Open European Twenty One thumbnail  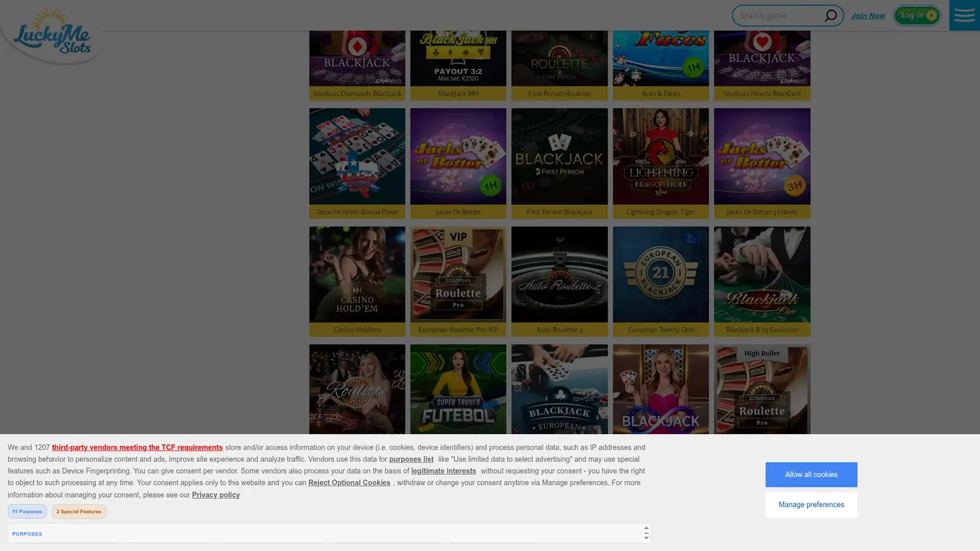(661, 274)
